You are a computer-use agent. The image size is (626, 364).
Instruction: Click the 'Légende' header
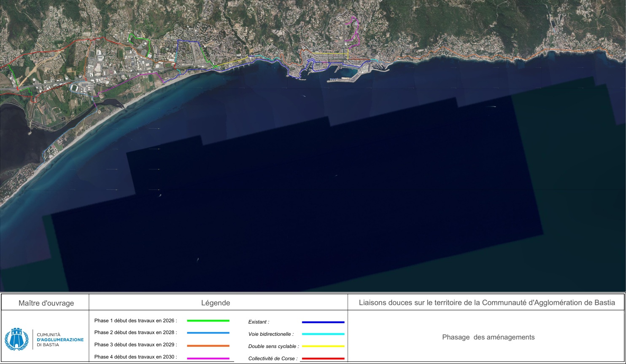pos(216,303)
